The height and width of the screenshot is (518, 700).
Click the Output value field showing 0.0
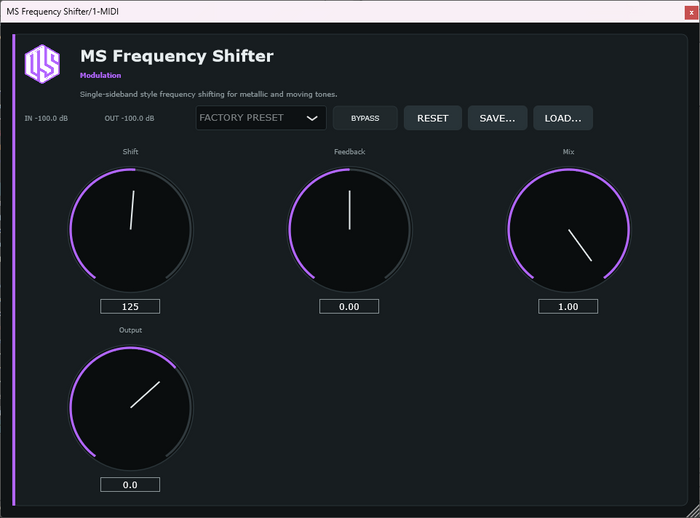pos(130,485)
